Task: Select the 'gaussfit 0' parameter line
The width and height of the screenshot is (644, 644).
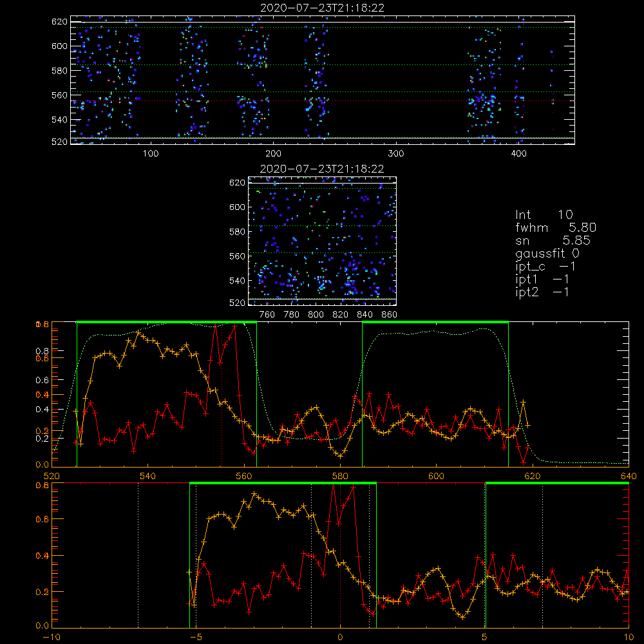Action: point(547,253)
